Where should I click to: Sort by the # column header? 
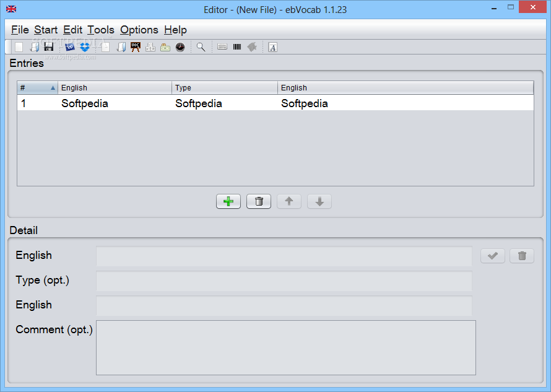[x=37, y=87]
